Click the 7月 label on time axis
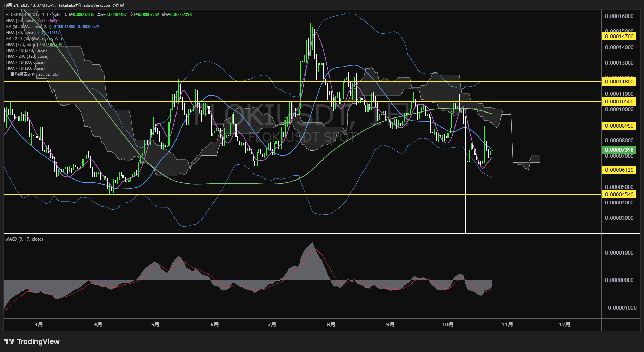Image resolution: width=644 pixels, height=352 pixels. tap(272, 325)
